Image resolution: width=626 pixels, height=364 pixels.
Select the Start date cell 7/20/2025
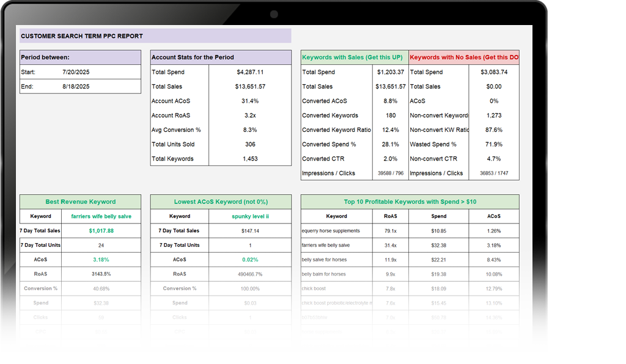pos(76,72)
